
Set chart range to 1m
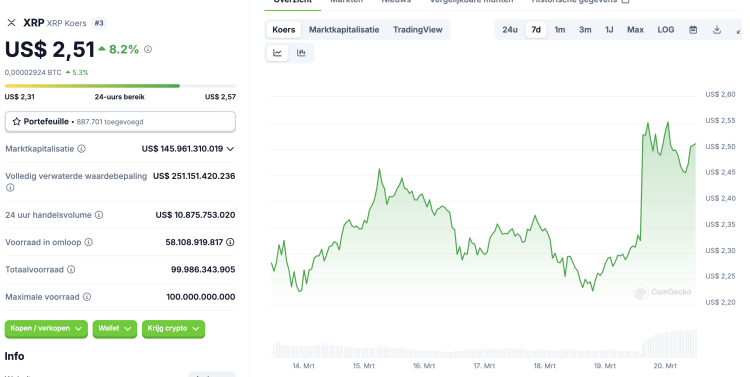pos(560,30)
